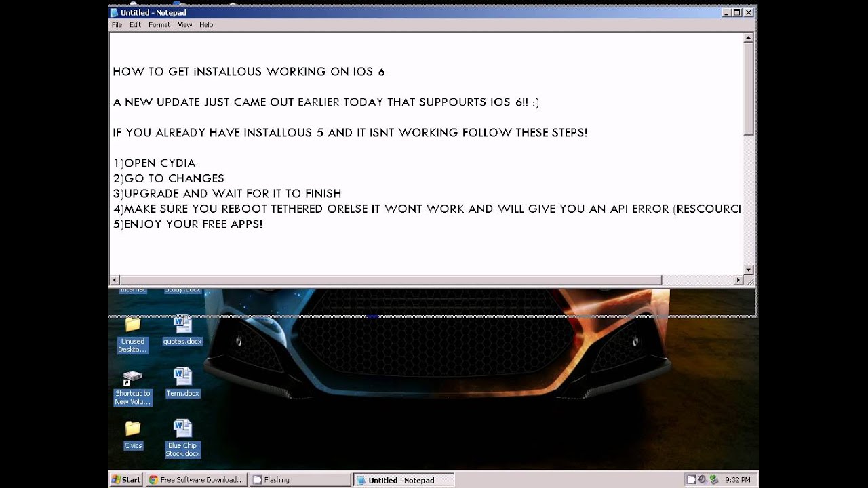
Task: Click the Start button on taskbar
Action: pyautogui.click(x=126, y=480)
